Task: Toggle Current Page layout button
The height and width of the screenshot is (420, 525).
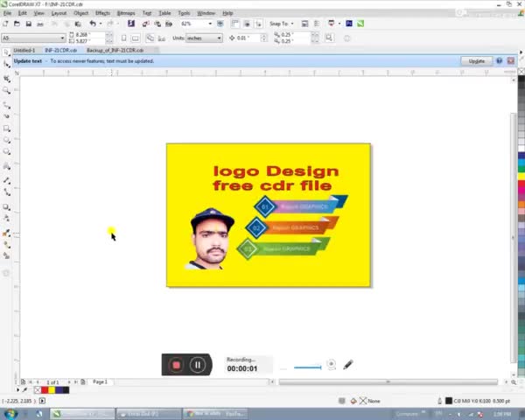Action: (x=162, y=38)
